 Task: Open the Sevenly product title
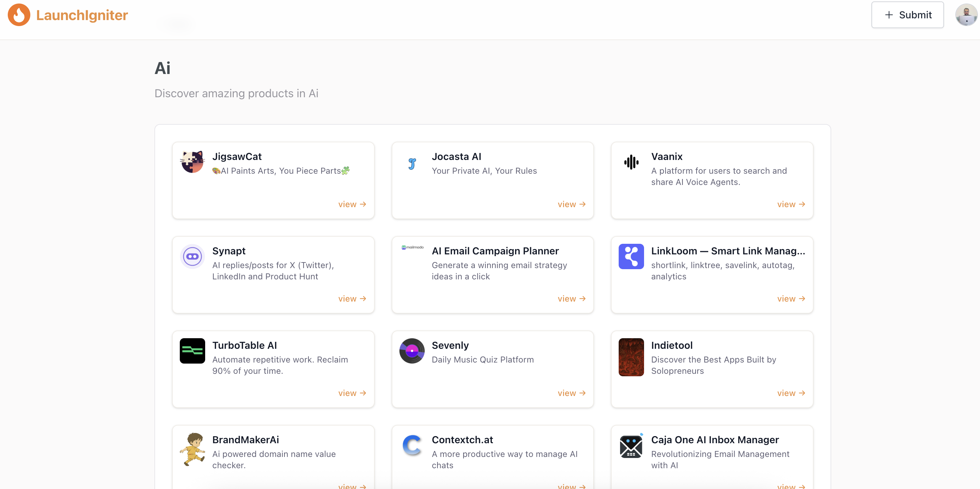click(450, 345)
